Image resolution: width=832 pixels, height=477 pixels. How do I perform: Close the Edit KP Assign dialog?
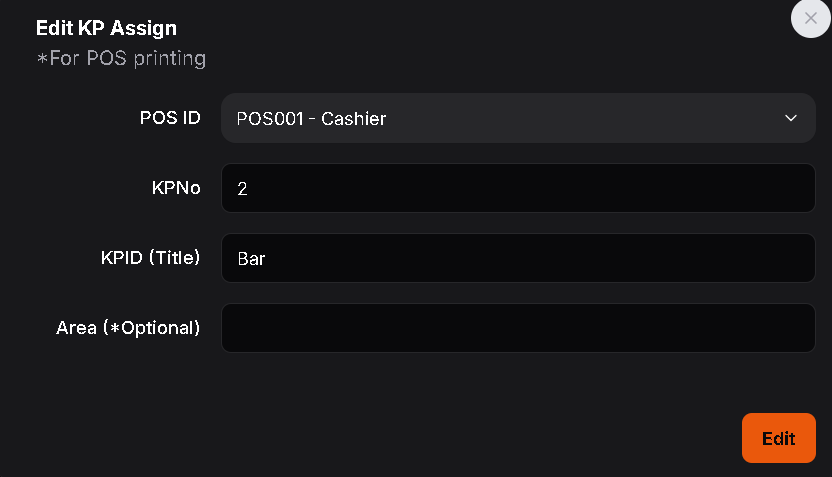click(810, 19)
